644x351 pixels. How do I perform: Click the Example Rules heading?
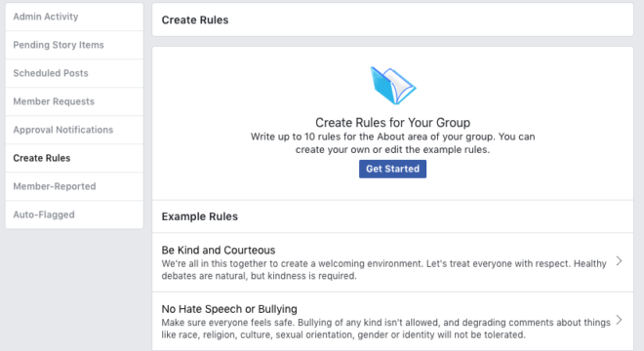[200, 216]
